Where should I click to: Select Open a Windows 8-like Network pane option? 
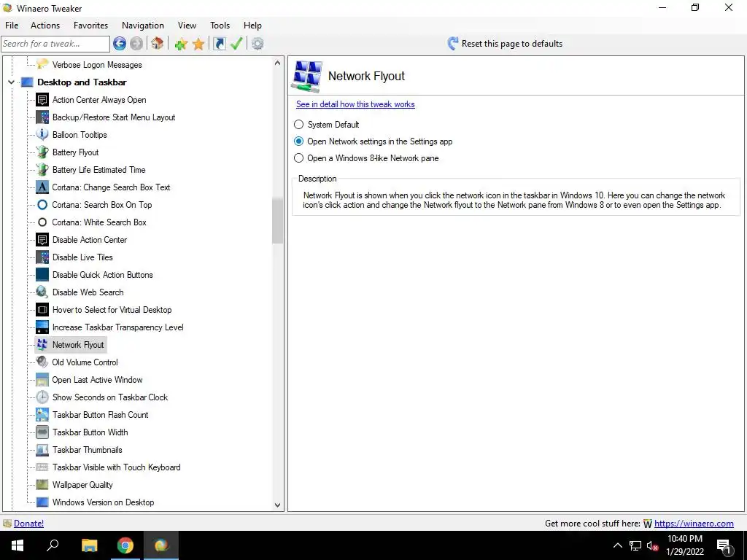(x=298, y=158)
